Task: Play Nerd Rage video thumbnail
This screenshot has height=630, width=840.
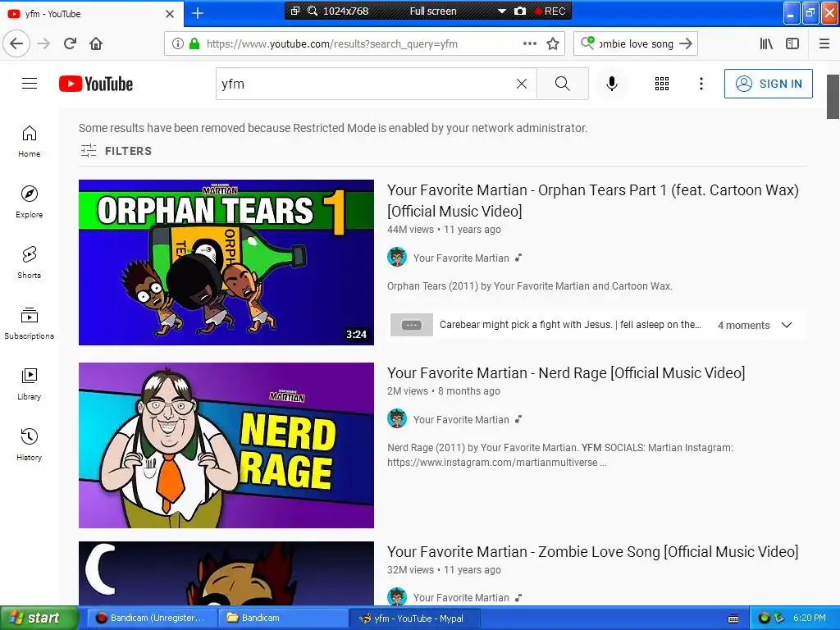Action: coord(226,445)
